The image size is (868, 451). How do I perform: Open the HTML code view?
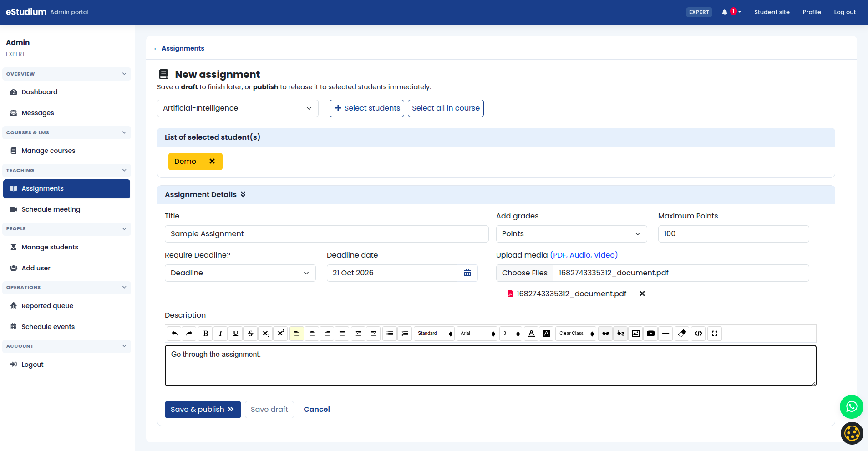click(x=699, y=334)
